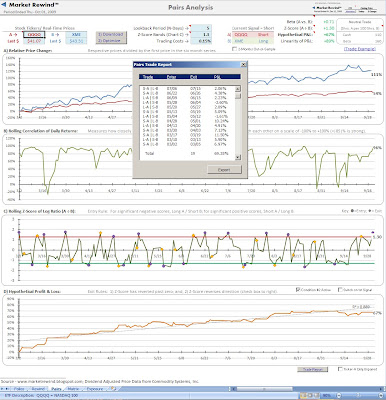The image size is (386, 400).
Task: Click the P&L column header in report
Action: [217, 77]
